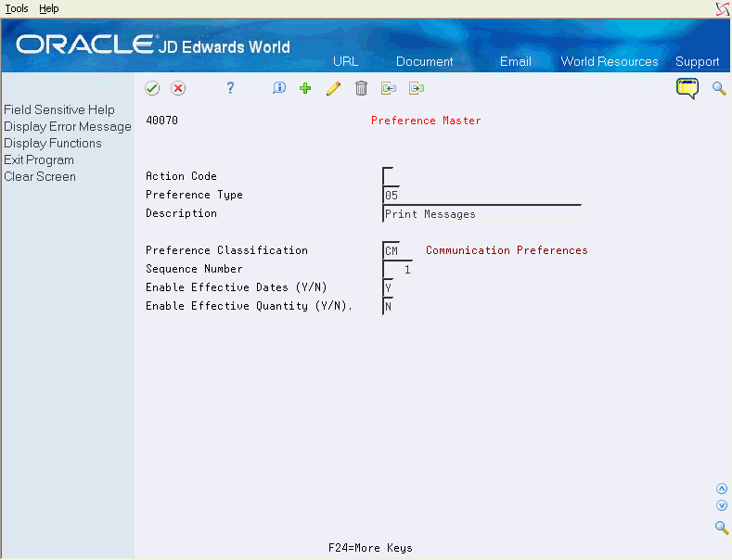Click the Export arrow icon in toolbar

pyautogui.click(x=417, y=88)
